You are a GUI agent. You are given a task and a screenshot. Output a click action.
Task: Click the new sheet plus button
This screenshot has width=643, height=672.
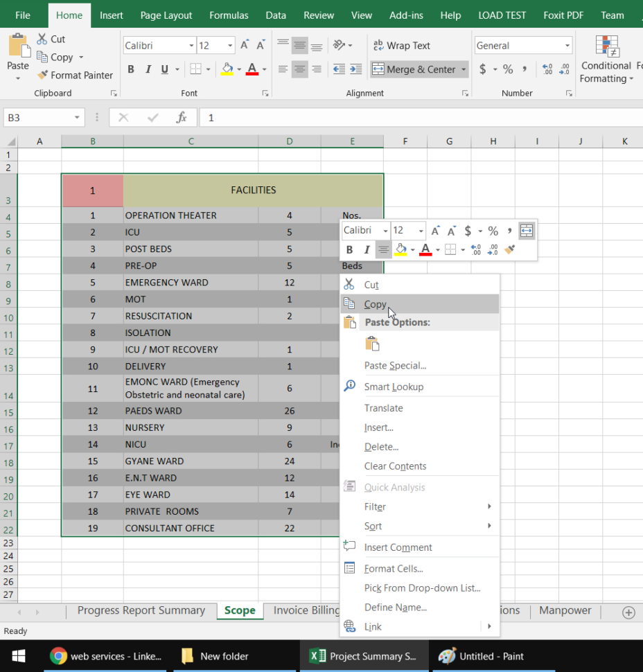(x=628, y=612)
